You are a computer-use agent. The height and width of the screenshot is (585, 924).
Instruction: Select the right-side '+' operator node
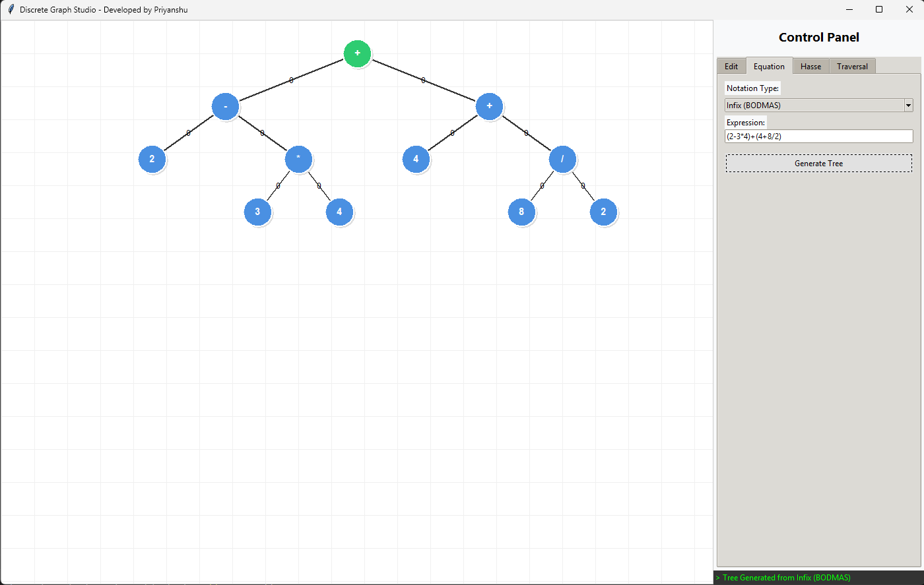tap(489, 106)
